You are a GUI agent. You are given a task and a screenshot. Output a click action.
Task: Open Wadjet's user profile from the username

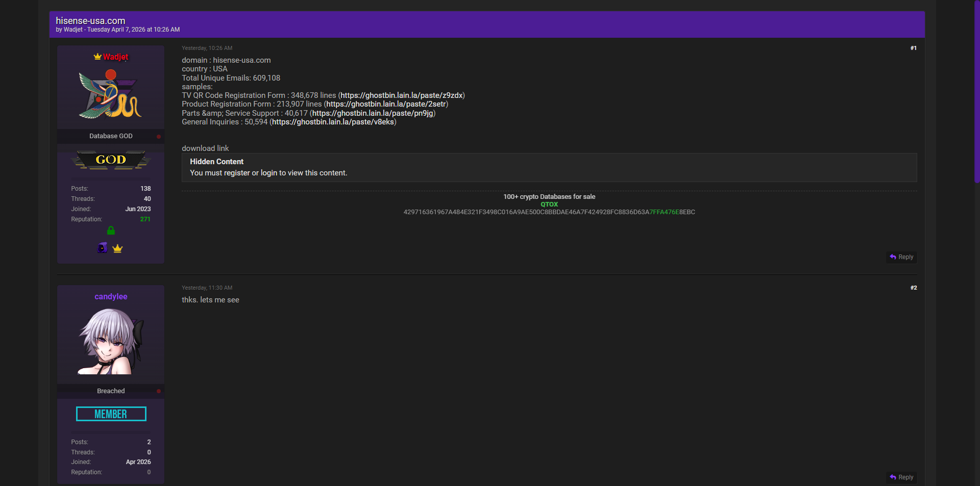[115, 57]
